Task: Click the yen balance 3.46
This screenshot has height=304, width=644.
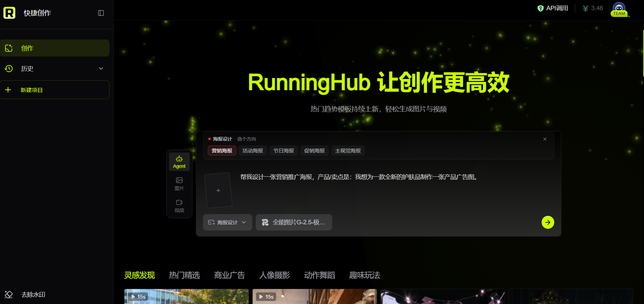Action: [593, 8]
